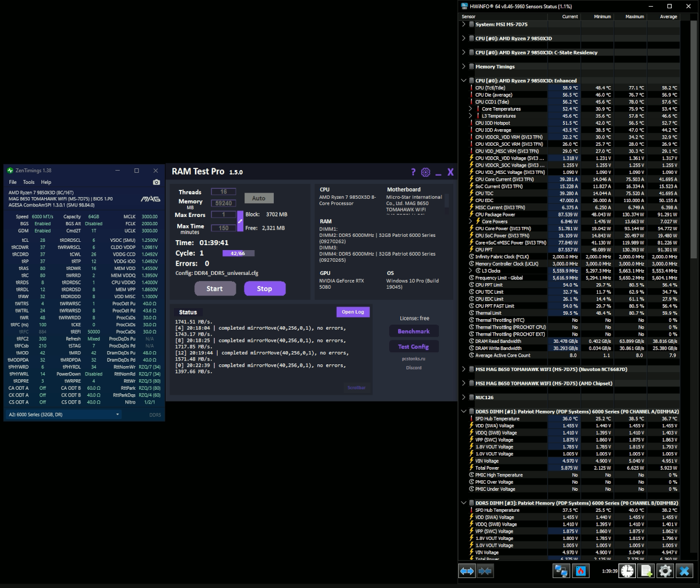Click HWiNFO expand-columns blue arrows icon
This screenshot has width=700, height=588.
(x=467, y=571)
